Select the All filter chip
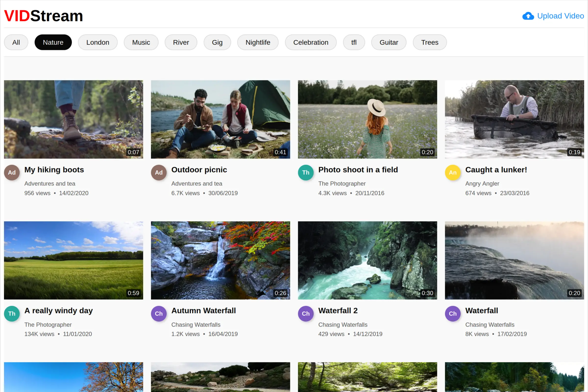 click(x=16, y=42)
